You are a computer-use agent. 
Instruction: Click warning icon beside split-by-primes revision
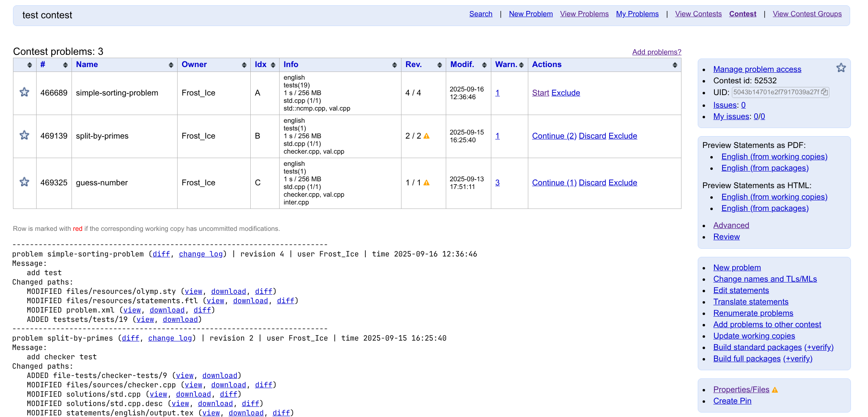pyautogui.click(x=426, y=136)
